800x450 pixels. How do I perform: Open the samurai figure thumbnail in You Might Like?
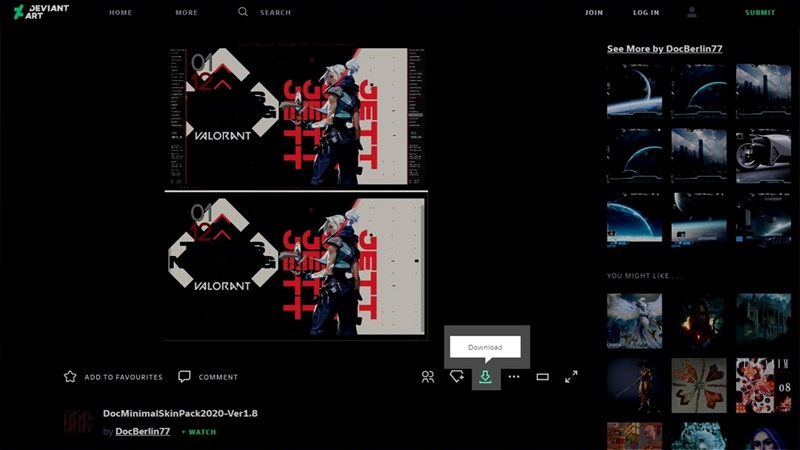pyautogui.click(x=634, y=385)
